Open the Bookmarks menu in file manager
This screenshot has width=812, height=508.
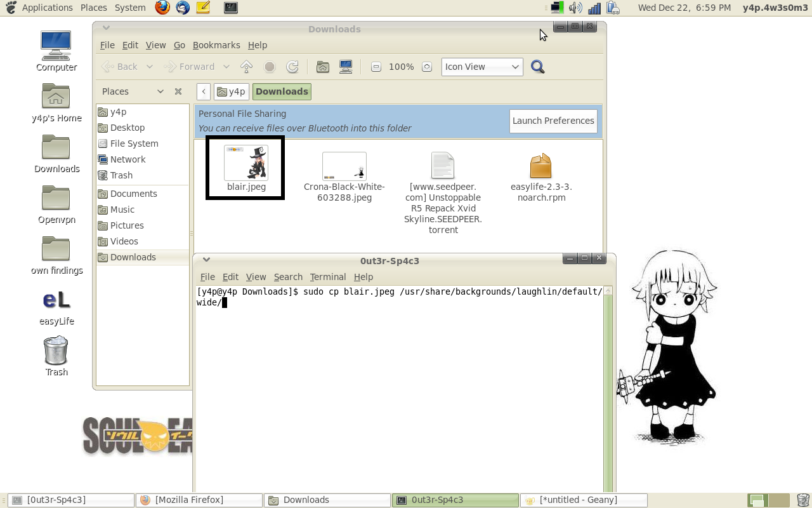click(x=216, y=45)
